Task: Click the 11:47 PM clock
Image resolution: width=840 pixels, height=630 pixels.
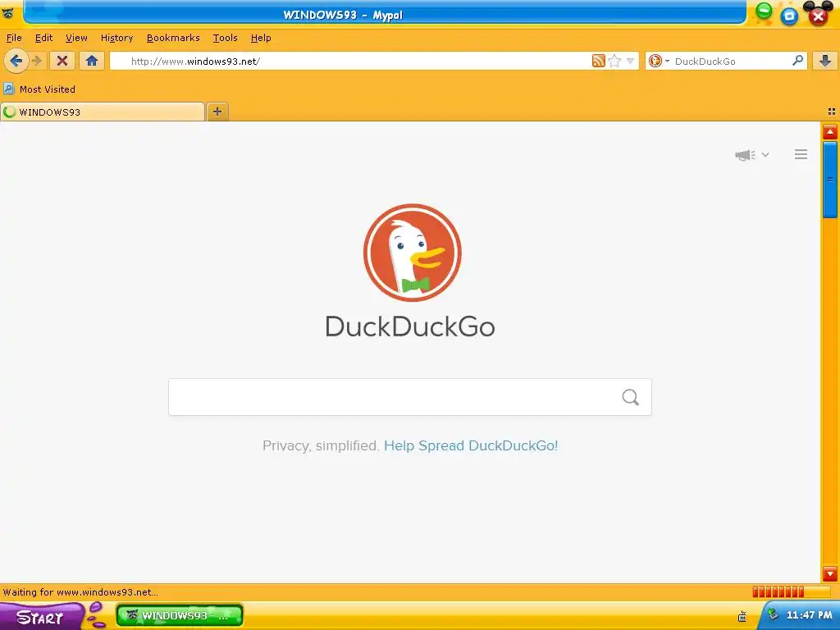Action: [x=809, y=615]
